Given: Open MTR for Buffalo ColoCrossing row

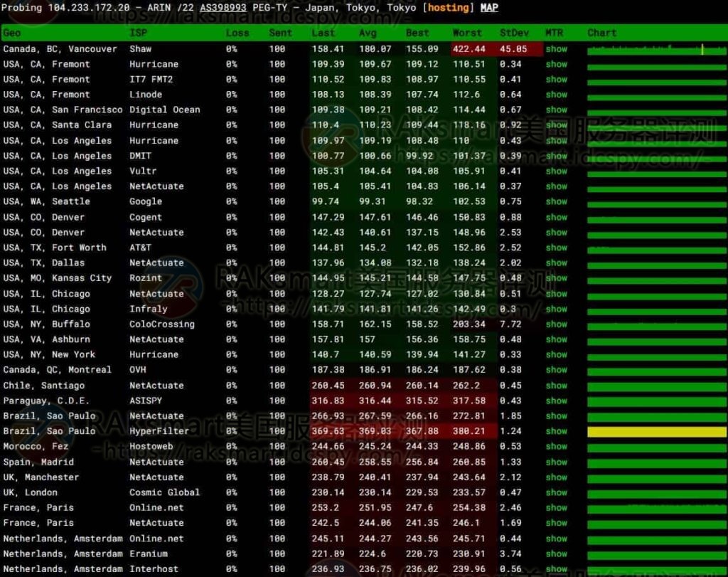Looking at the screenshot, I should point(557,324).
